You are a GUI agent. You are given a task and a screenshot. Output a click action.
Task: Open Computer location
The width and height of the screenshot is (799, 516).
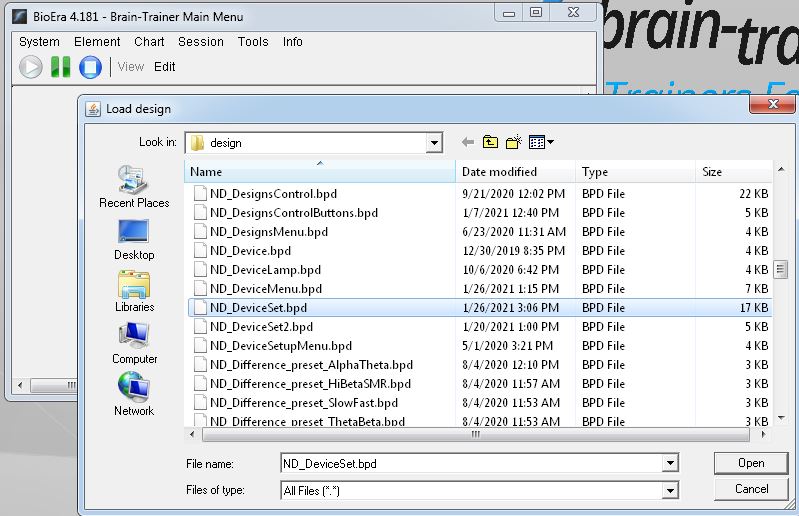[134, 344]
